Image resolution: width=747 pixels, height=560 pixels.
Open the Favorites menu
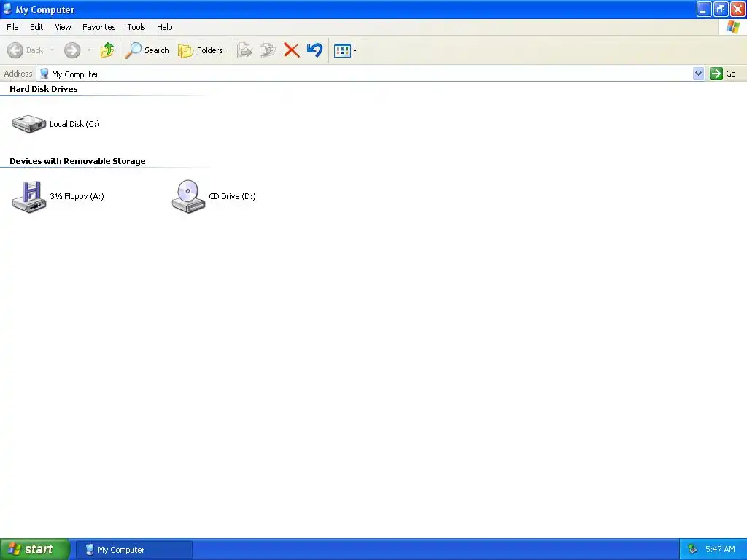pos(98,27)
